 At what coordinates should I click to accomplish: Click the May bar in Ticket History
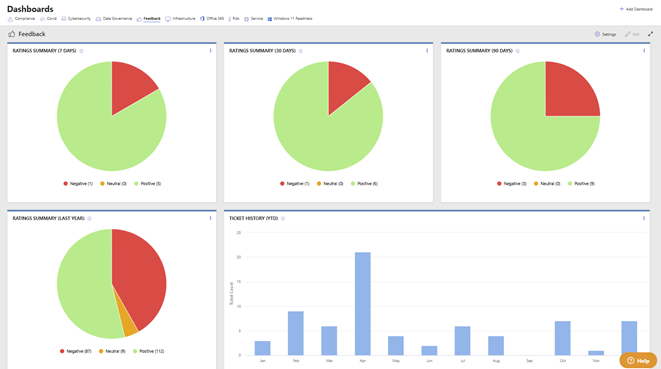[x=396, y=346]
